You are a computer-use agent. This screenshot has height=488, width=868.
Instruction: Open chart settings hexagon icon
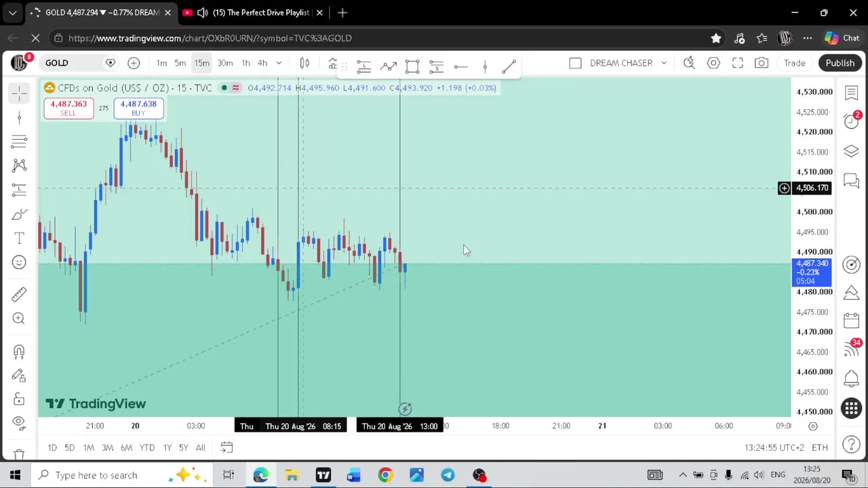click(713, 63)
